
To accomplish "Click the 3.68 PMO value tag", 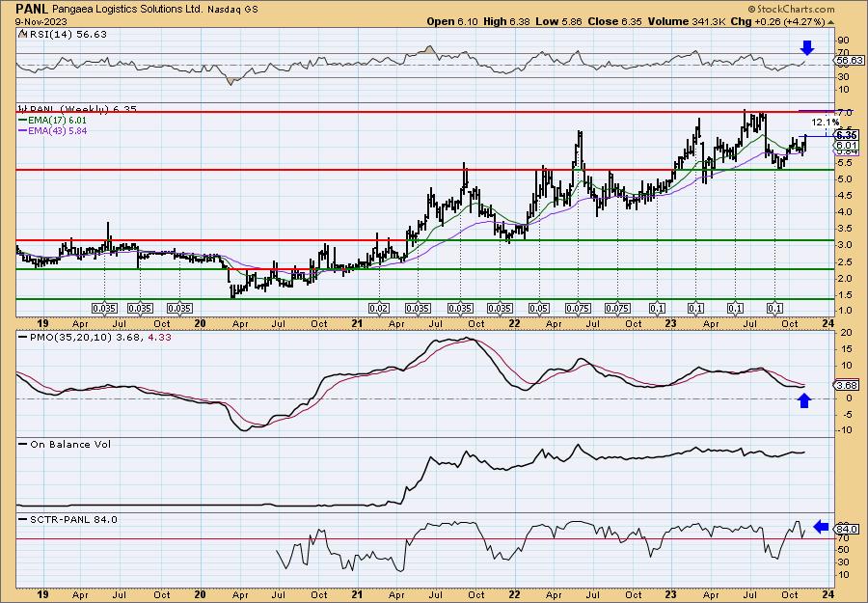I will [x=848, y=385].
